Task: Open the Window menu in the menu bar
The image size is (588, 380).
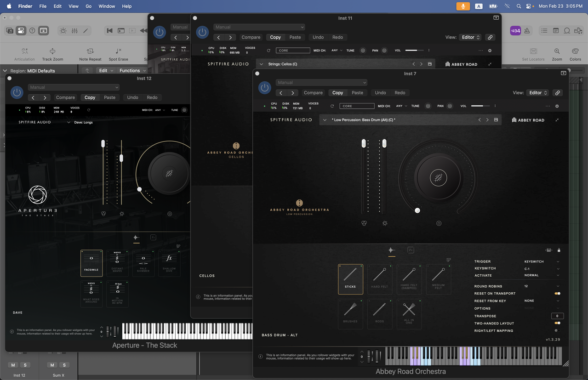Action: 107,6
